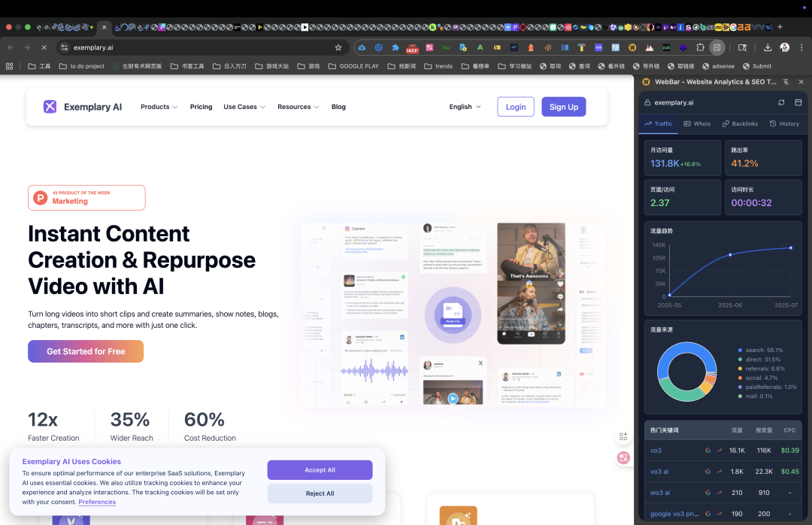Open trend icon for vo3 keyword row
Viewport: 812px width, 525px height.
pyautogui.click(x=720, y=451)
